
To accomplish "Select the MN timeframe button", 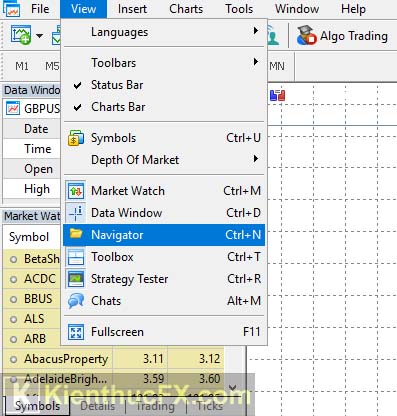I will 277,66.
